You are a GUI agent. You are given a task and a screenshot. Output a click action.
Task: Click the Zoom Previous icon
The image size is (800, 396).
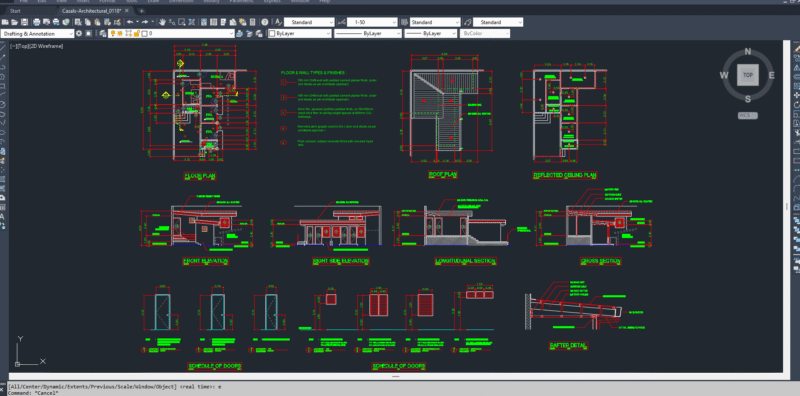tap(192, 22)
